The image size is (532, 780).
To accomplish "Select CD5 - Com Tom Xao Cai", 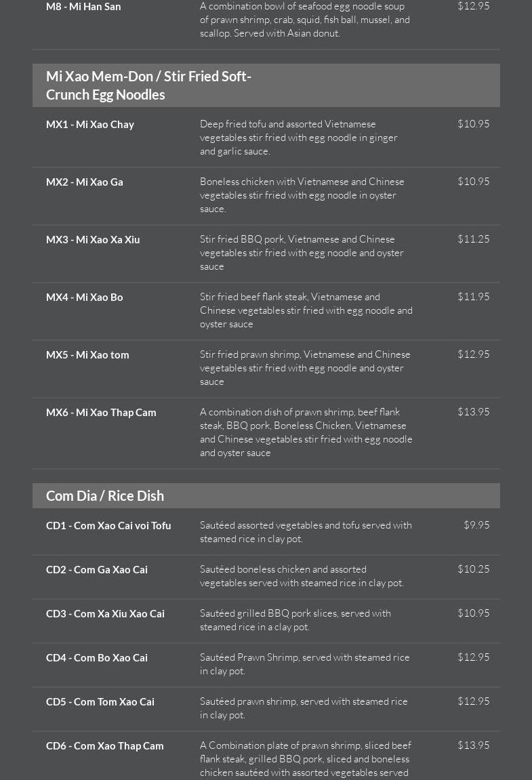I will pyautogui.click(x=100, y=702).
